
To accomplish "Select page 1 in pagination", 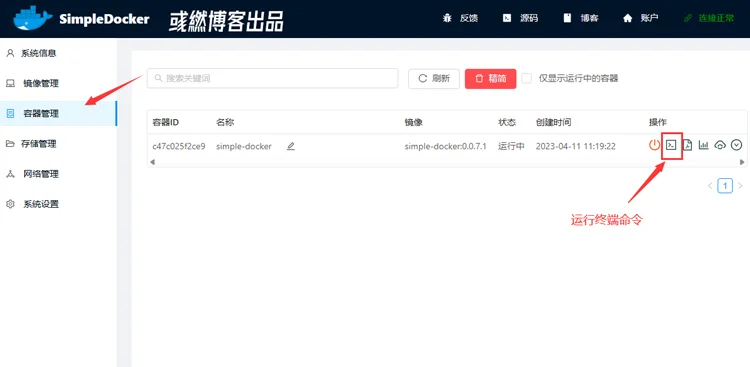I will [725, 186].
